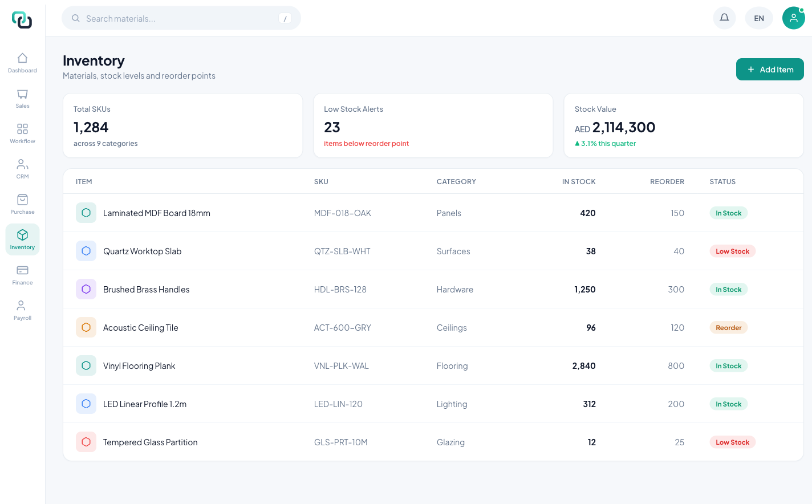Screen dimensions: 812x504
Task: Click the search magnifier icon
Action: [75, 18]
